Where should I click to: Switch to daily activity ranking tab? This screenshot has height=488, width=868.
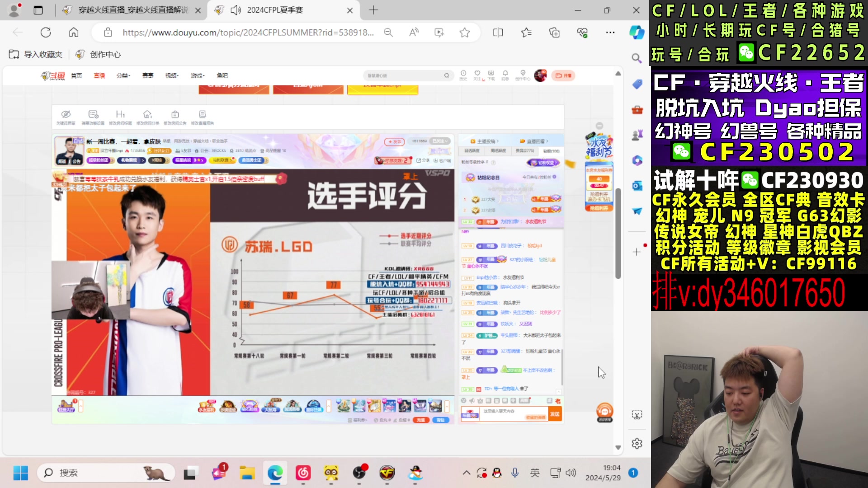[x=472, y=150]
